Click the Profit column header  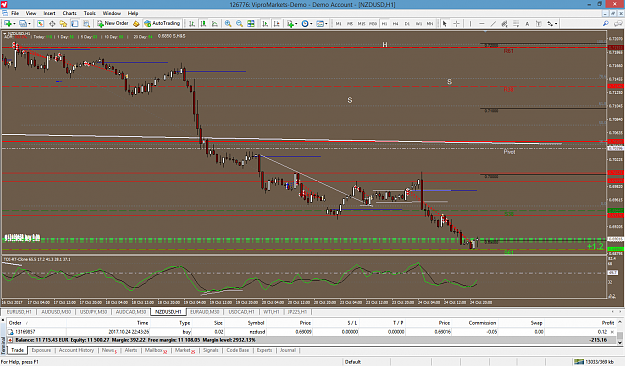(607, 323)
